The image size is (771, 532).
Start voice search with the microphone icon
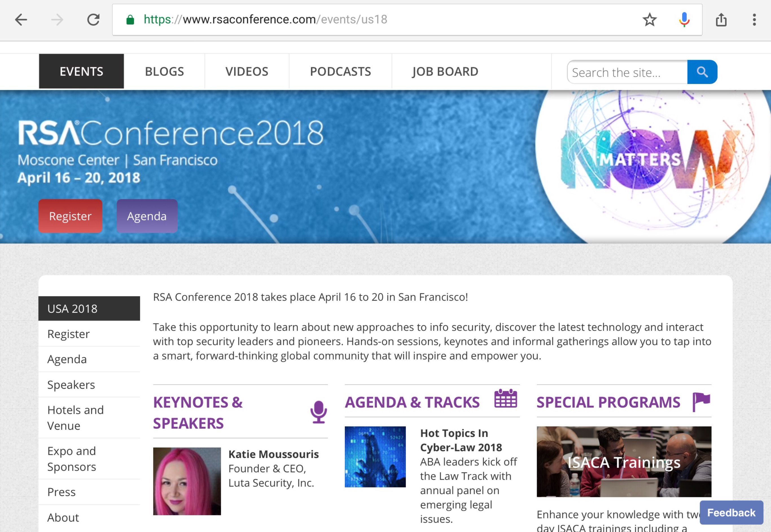click(684, 20)
